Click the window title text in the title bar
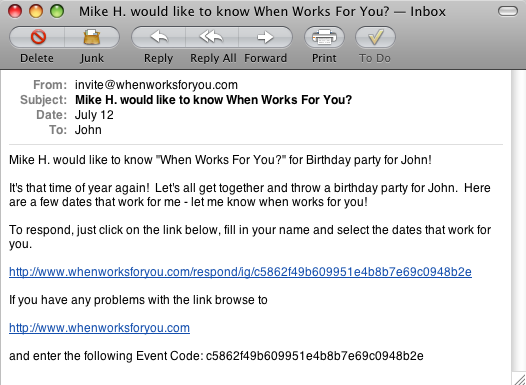This screenshot has width=526, height=385. (262, 12)
